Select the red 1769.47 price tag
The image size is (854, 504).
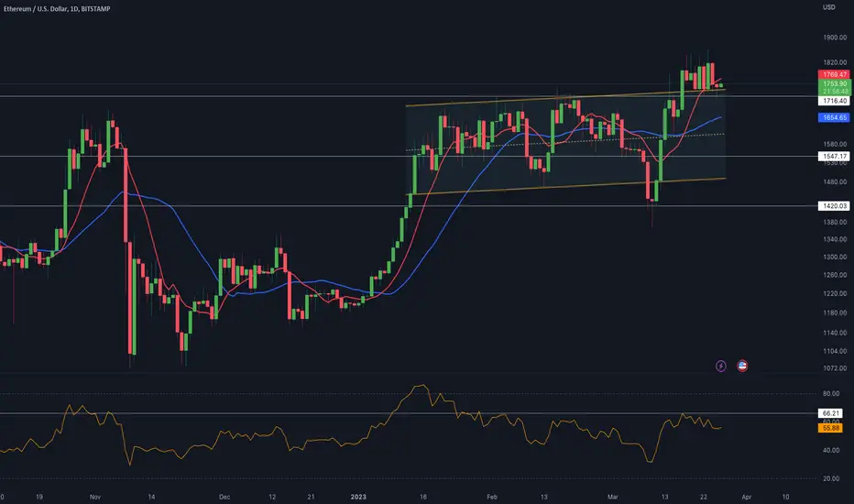point(834,74)
